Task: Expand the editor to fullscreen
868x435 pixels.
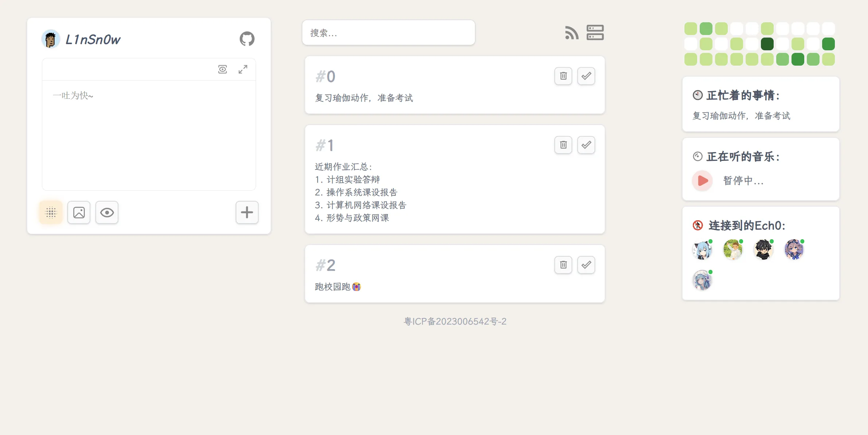Action: pyautogui.click(x=243, y=69)
